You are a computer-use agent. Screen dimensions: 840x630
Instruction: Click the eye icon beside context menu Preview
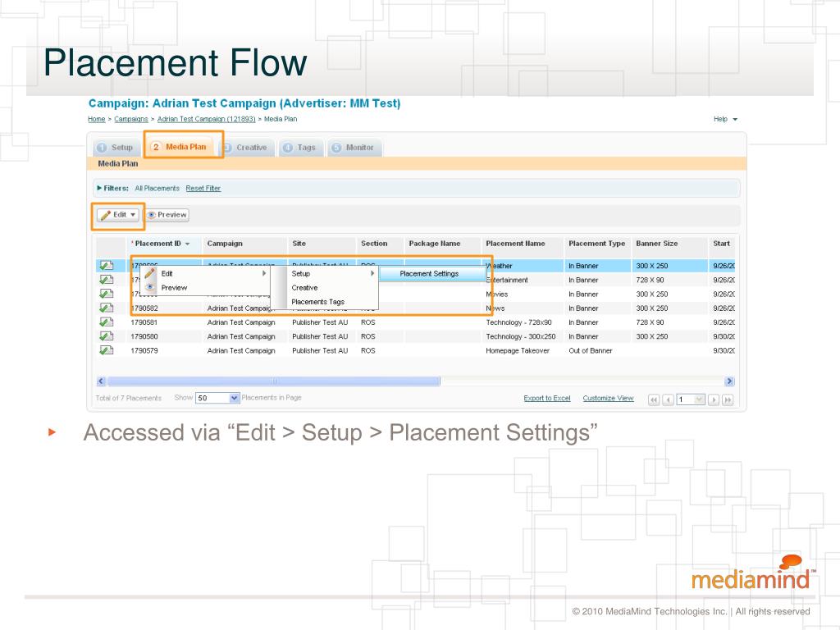pyautogui.click(x=150, y=287)
